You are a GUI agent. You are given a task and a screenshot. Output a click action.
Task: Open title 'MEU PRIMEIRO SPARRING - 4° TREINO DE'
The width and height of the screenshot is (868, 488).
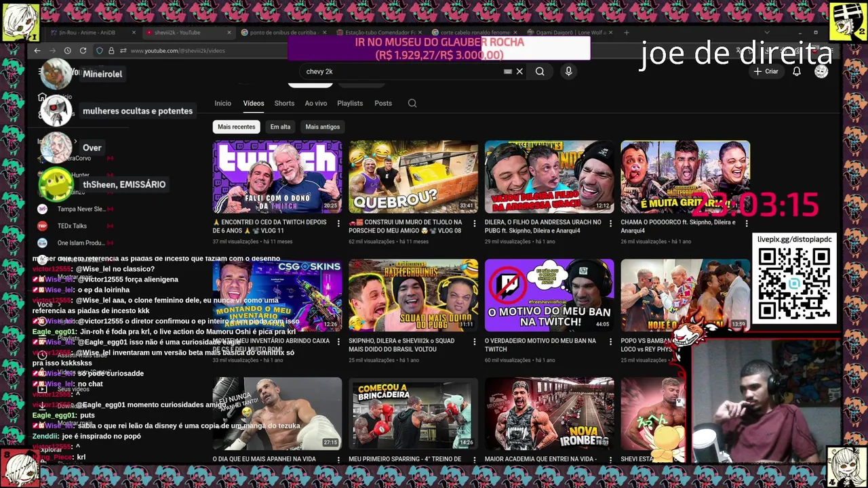pos(405,459)
